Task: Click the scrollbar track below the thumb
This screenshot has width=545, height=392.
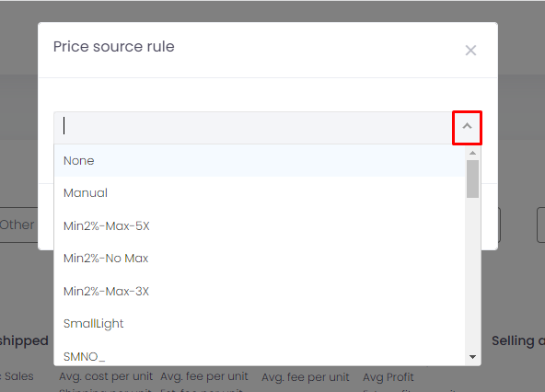Action: coord(472,274)
